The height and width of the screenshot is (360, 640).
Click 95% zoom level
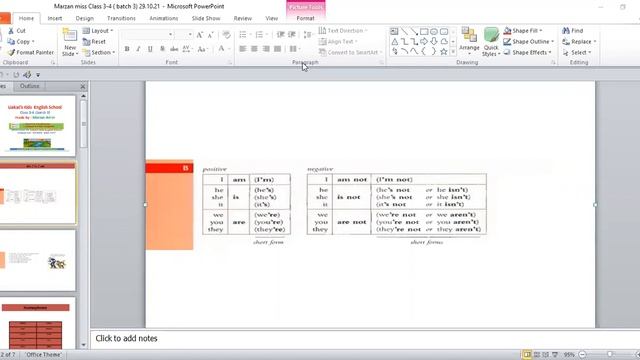coord(569,355)
